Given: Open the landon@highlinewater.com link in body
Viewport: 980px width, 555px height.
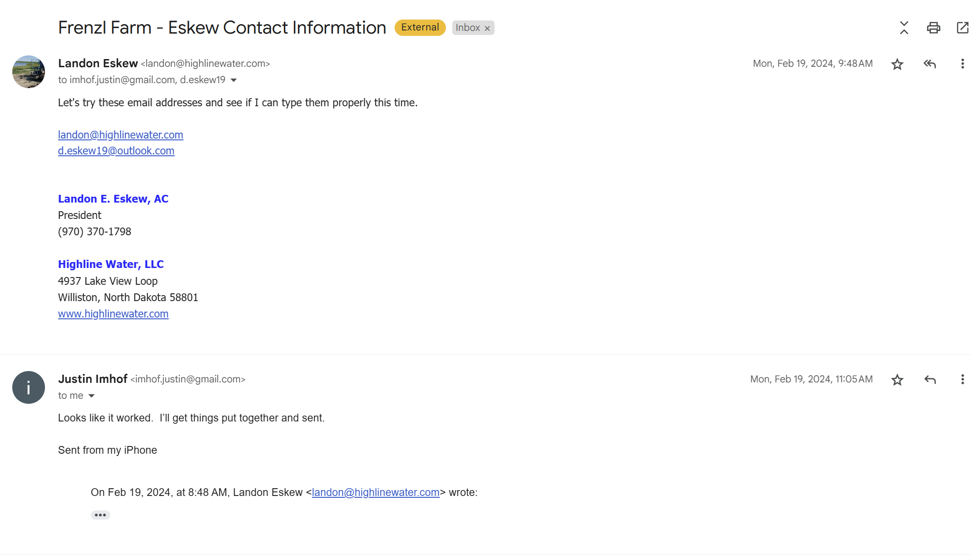Looking at the screenshot, I should click(120, 135).
